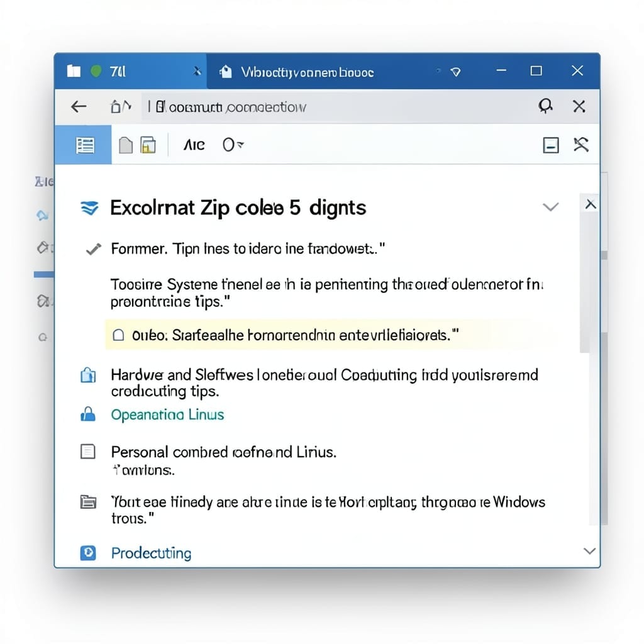The height and width of the screenshot is (644, 644).
Task: Select the highlighted list view toolbar icon
Action: point(85,145)
